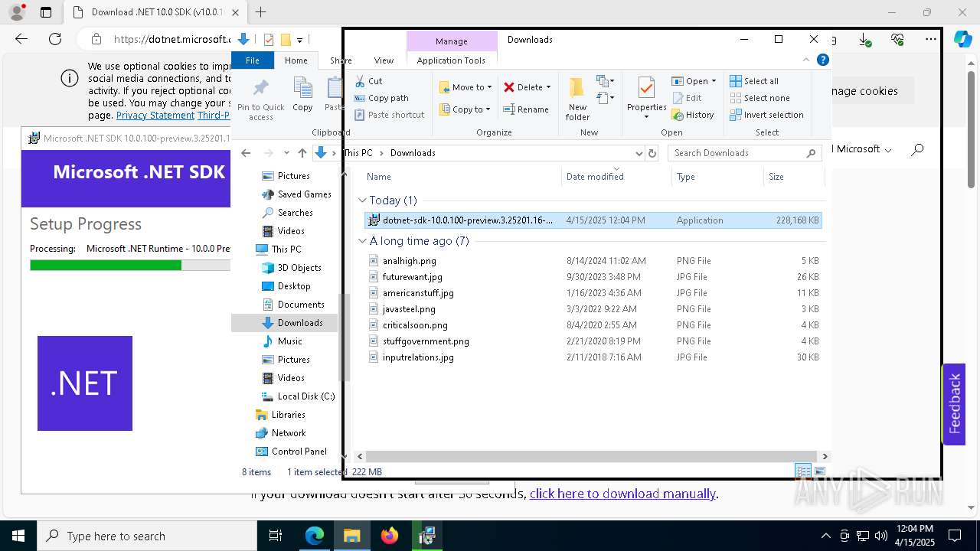Select dotnet-sdk-10.0.100-preview file

coord(593,220)
